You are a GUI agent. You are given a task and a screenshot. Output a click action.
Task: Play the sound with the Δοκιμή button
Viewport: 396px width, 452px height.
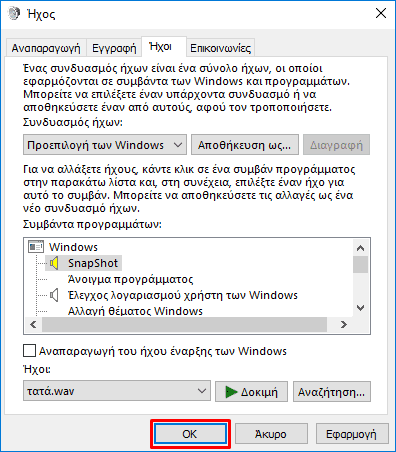pyautogui.click(x=251, y=392)
